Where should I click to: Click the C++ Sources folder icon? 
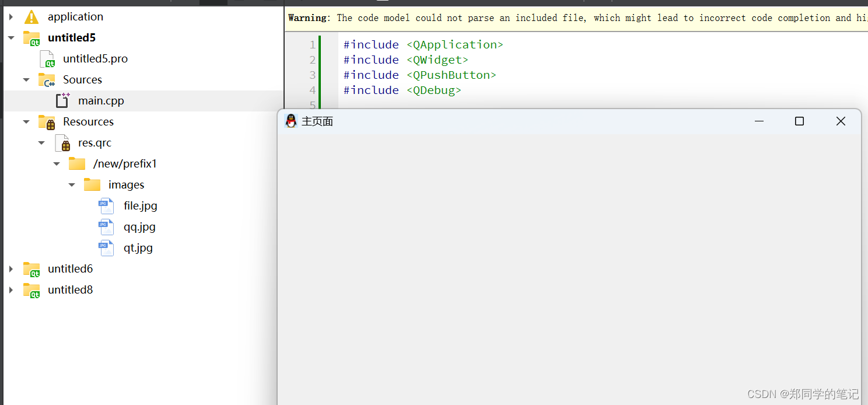(x=47, y=79)
